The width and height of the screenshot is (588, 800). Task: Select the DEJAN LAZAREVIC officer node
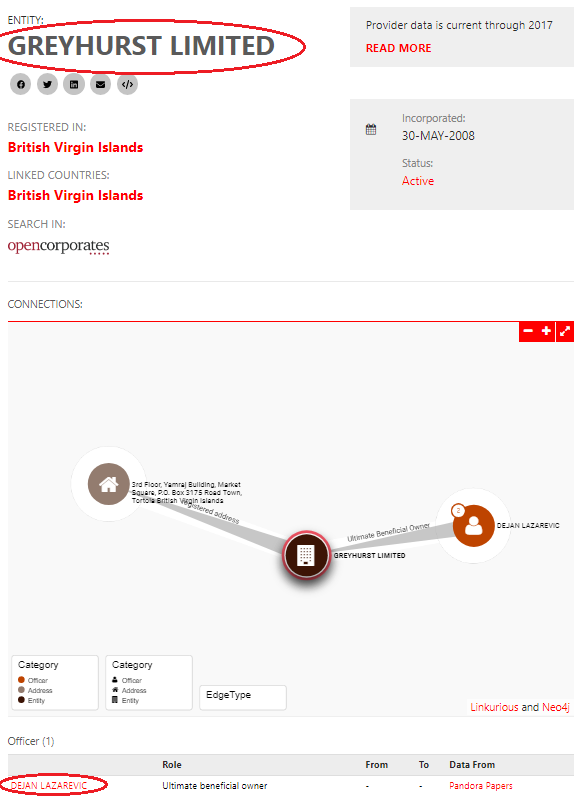click(474, 526)
